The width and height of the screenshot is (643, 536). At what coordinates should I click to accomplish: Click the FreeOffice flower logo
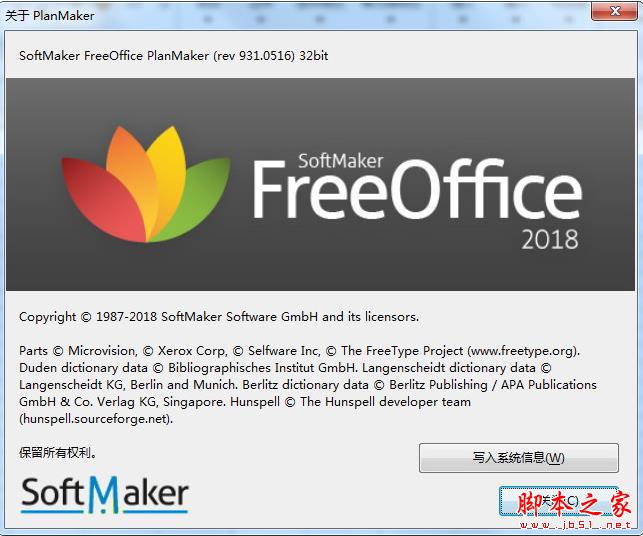tap(146, 184)
